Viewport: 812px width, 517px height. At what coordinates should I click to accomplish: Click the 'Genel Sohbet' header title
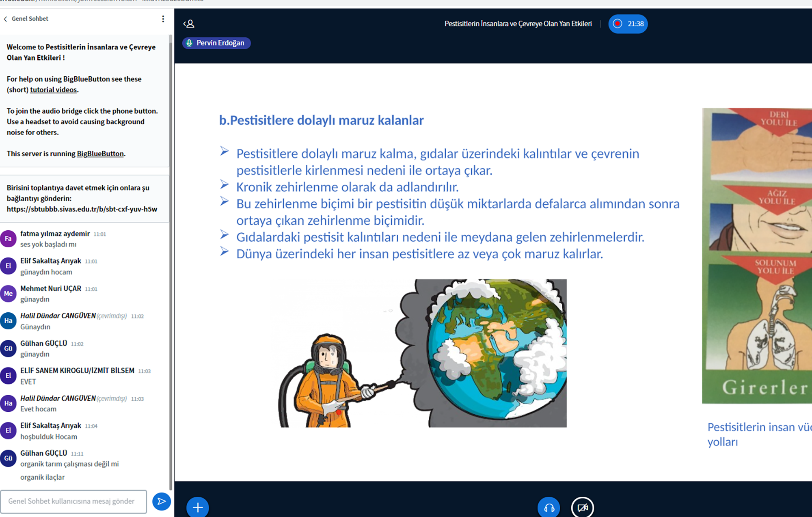[x=30, y=19]
